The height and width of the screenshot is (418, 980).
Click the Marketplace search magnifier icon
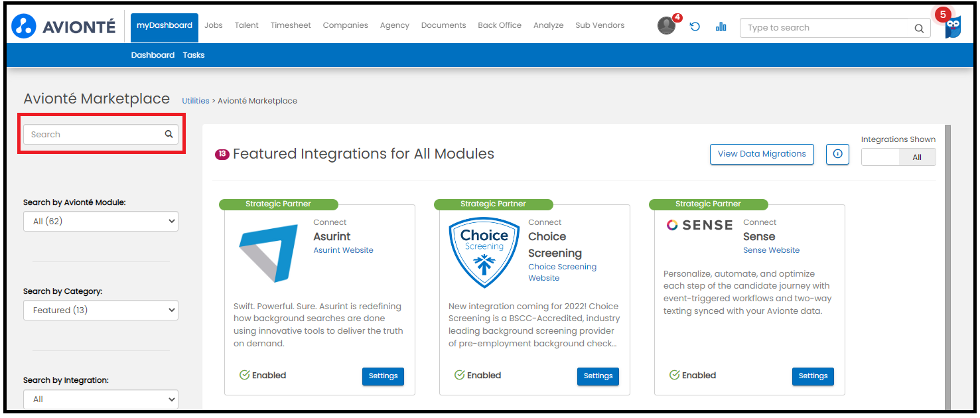point(169,134)
